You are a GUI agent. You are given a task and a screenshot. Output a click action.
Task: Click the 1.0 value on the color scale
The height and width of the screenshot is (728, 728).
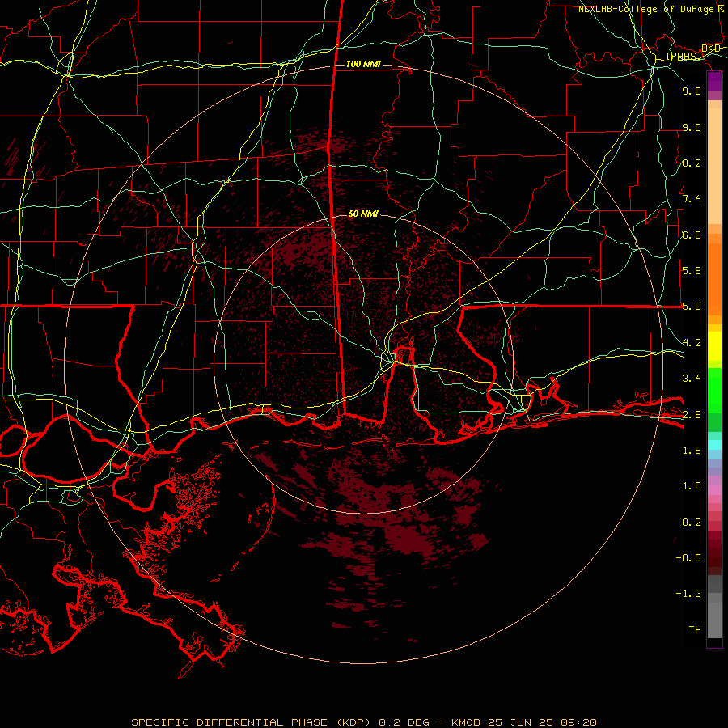tap(692, 486)
